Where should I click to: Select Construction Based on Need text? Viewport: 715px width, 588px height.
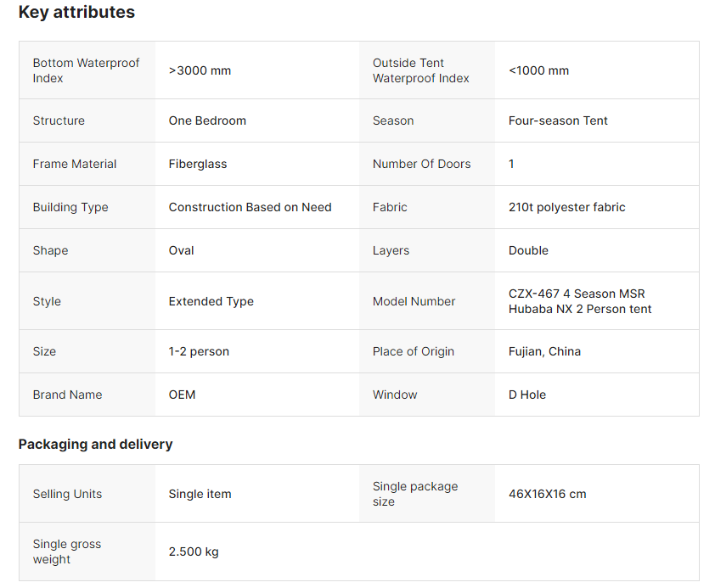(250, 207)
